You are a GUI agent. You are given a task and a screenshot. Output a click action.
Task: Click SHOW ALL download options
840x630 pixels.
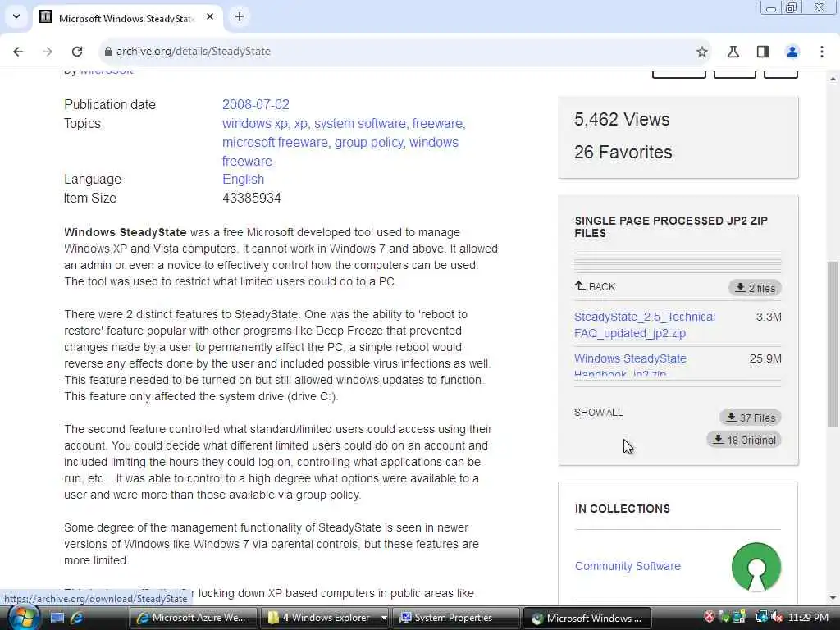pos(598,412)
